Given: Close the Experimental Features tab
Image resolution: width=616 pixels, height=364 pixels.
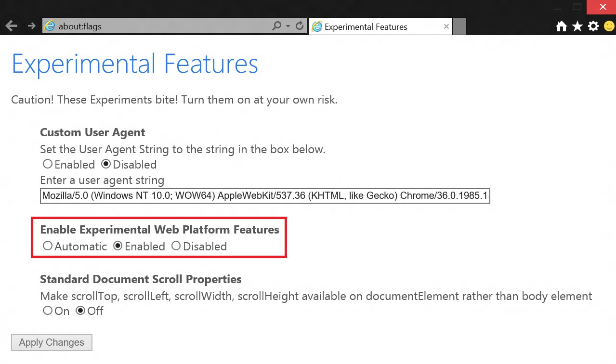Looking at the screenshot, I should pyautogui.click(x=446, y=27).
